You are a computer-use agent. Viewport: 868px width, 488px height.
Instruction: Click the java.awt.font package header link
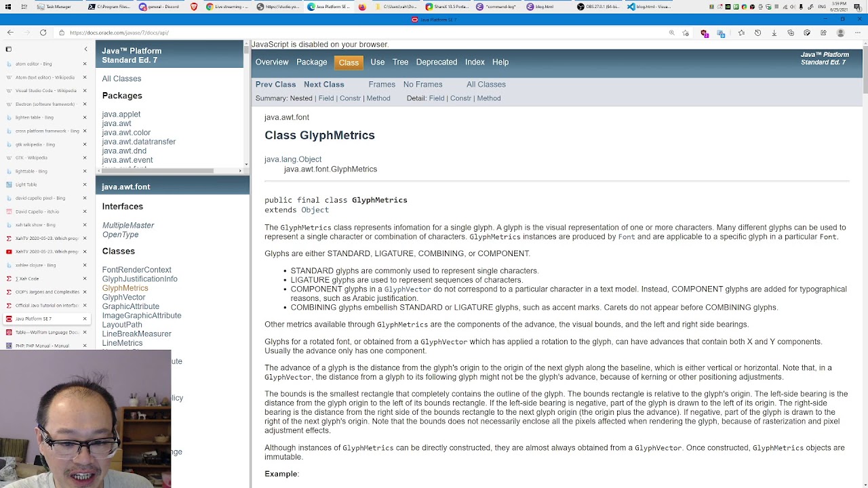click(126, 187)
